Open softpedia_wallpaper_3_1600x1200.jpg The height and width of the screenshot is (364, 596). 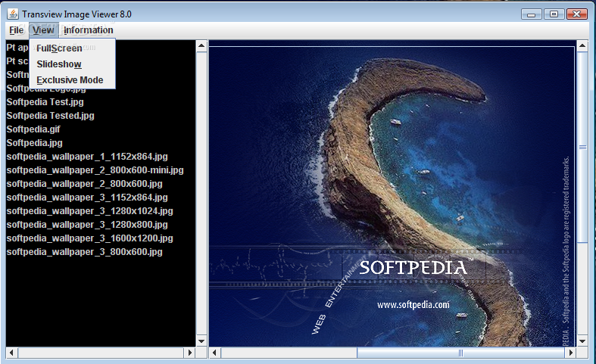pyautogui.click(x=89, y=238)
